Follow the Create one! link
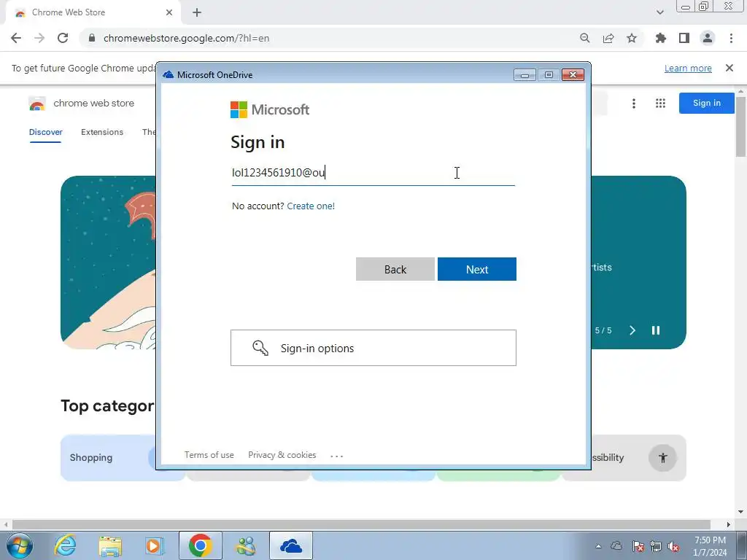The image size is (747, 560). point(311,206)
